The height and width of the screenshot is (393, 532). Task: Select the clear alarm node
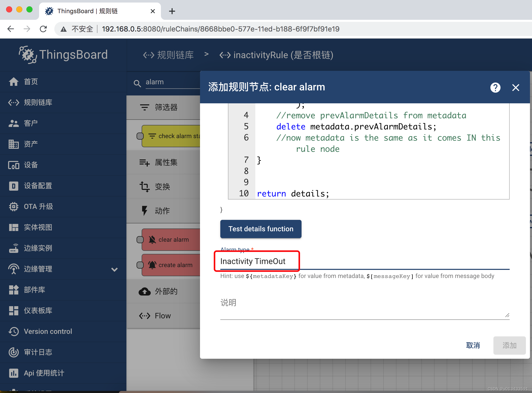click(171, 240)
